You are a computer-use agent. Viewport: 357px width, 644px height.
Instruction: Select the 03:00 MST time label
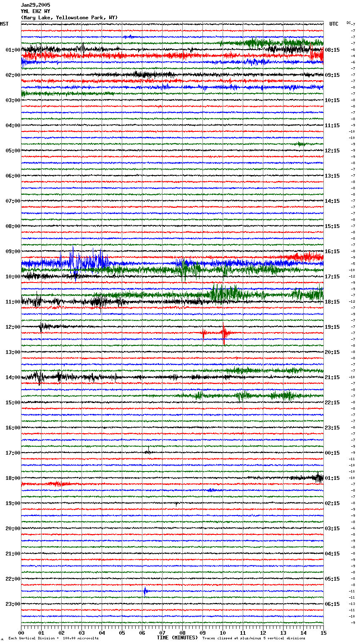pyautogui.click(x=13, y=100)
